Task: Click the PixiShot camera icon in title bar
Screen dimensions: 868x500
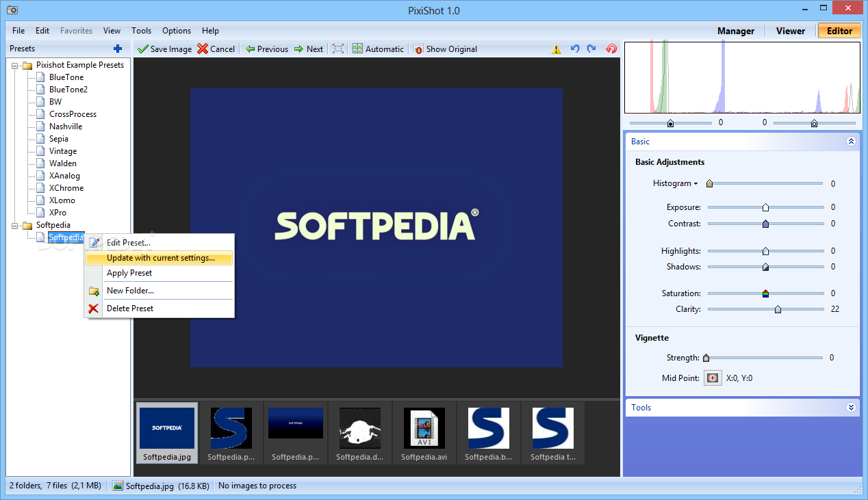Action: tap(12, 11)
